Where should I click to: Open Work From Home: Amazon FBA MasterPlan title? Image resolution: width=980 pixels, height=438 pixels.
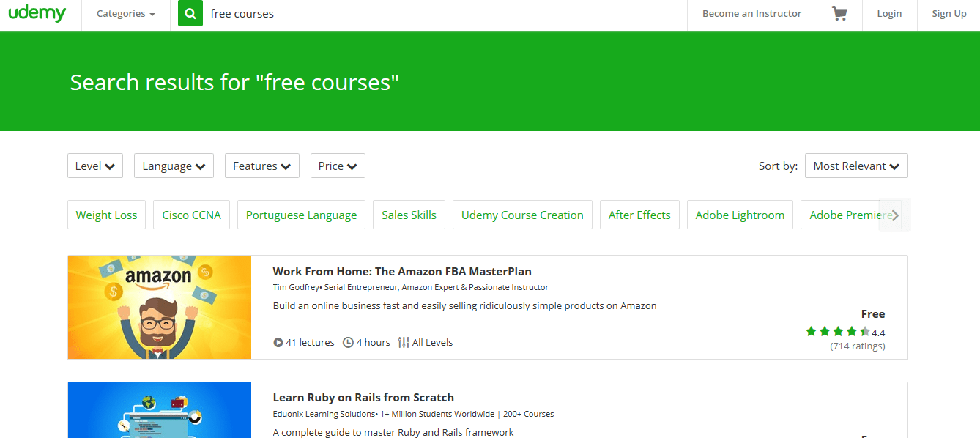pyautogui.click(x=402, y=271)
